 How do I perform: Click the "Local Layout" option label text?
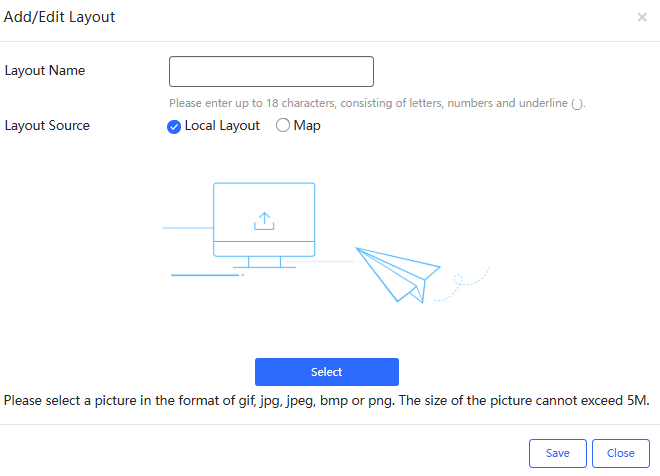point(222,126)
